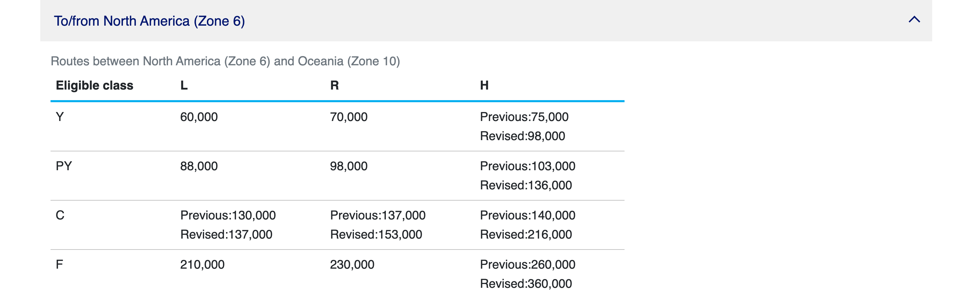Click Previous:130,000 in the C row
Viewport: 980px width, 296px height.
tap(227, 215)
